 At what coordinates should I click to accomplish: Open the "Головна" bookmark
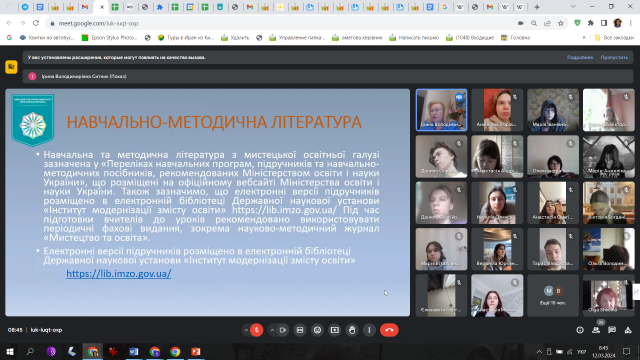(515, 38)
